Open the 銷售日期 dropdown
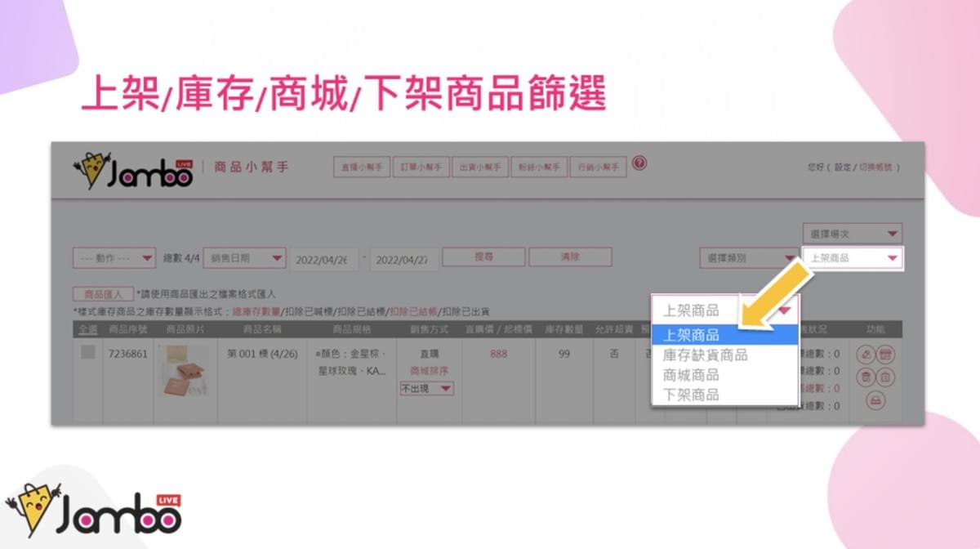The height and width of the screenshot is (549, 980). point(244,258)
